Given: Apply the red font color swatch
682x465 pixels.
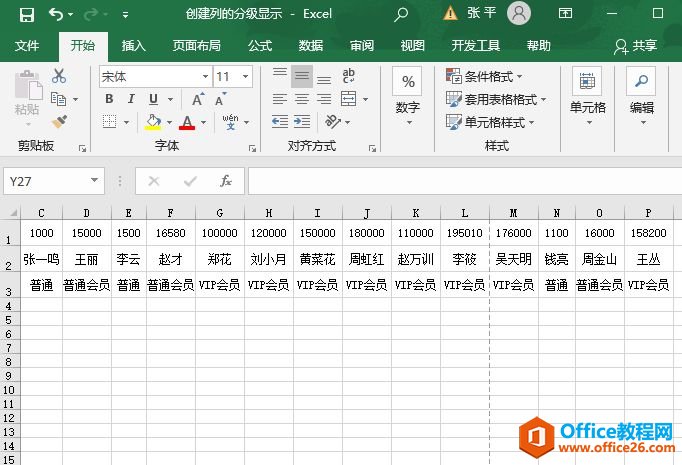Looking at the screenshot, I should coord(186,122).
